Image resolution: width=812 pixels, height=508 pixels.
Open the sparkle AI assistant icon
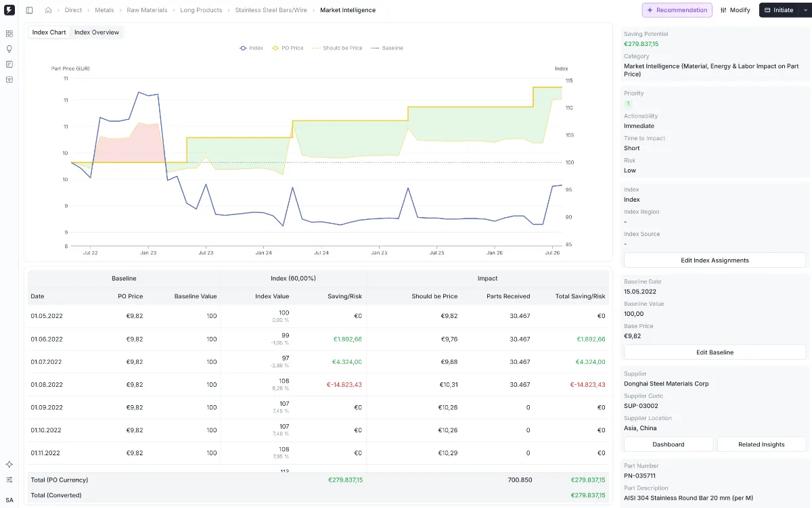(9, 465)
